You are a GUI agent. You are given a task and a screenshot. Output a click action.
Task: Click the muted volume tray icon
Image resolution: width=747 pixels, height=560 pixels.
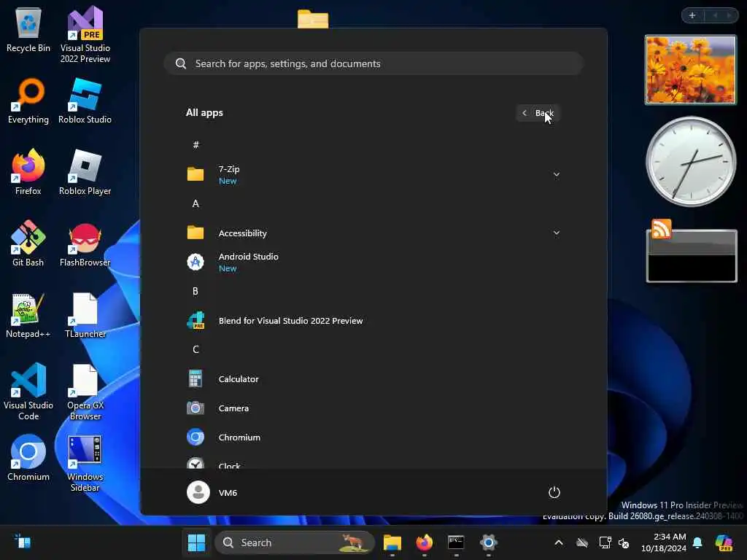624,542
